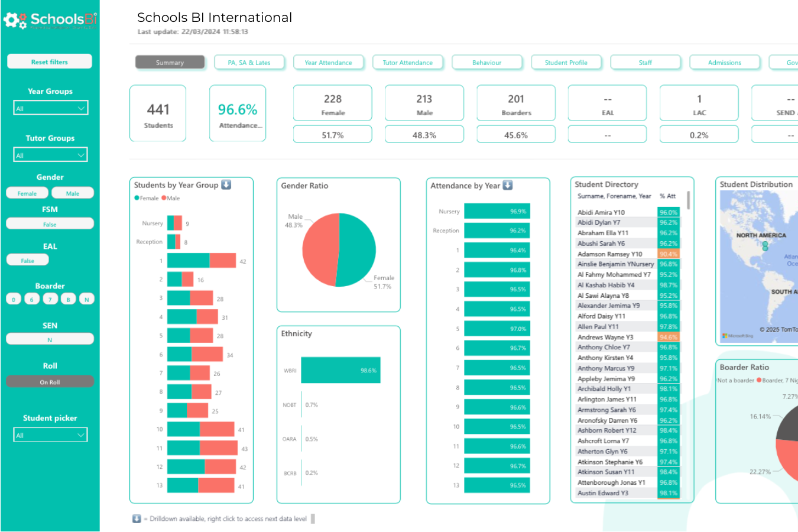The width and height of the screenshot is (798, 532).
Task: Click the 94.6% attendance cell
Action: (669, 337)
